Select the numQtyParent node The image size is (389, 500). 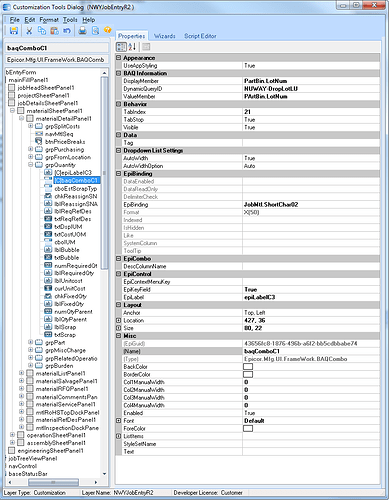(73, 312)
